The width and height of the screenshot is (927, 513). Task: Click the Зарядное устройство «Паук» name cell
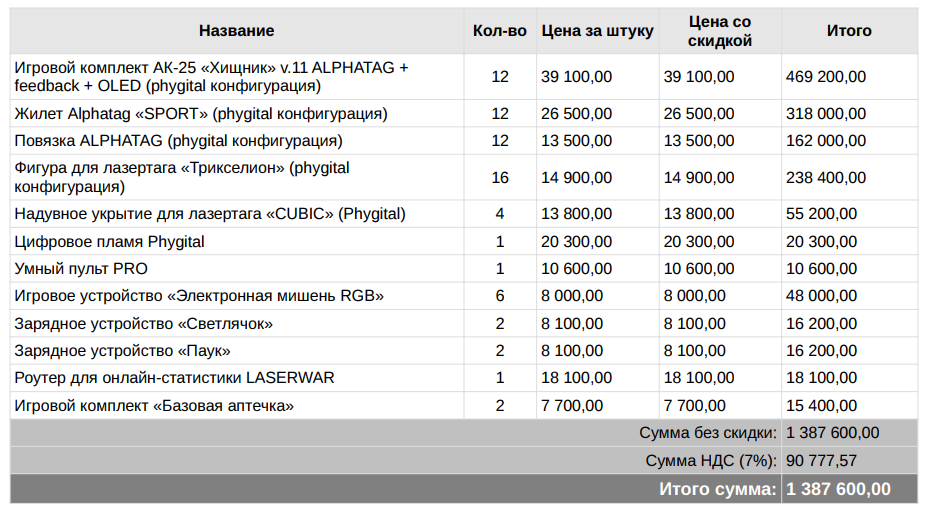pos(123,351)
